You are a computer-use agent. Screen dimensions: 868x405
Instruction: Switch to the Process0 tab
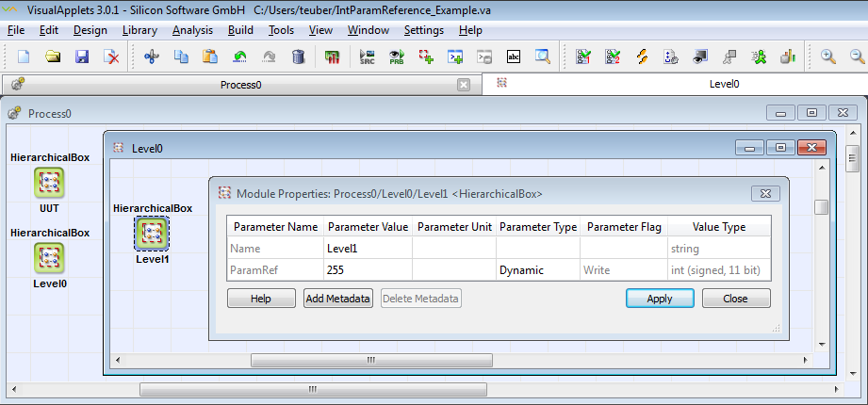point(240,85)
